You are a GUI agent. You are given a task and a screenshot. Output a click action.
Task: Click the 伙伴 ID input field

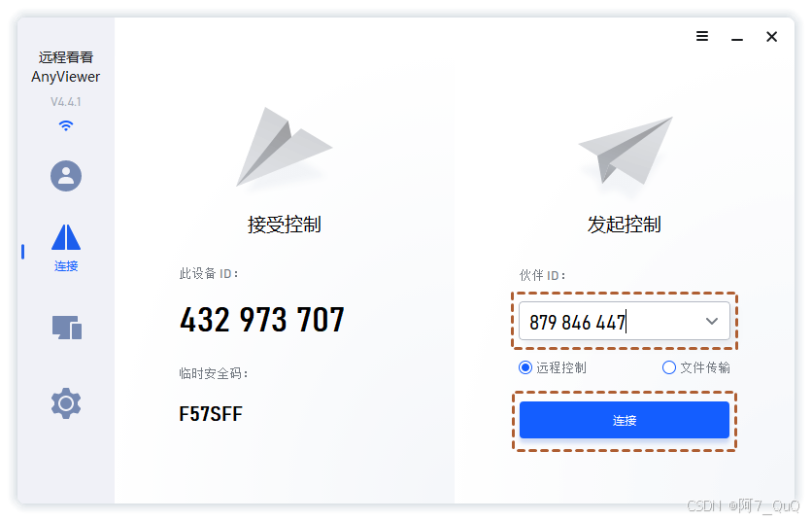(x=624, y=322)
